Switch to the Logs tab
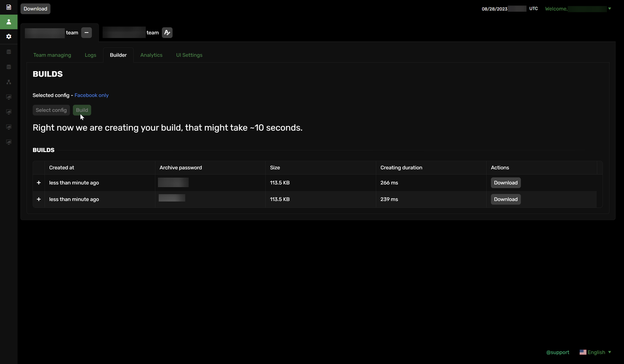Image resolution: width=624 pixels, height=364 pixels. (90, 55)
